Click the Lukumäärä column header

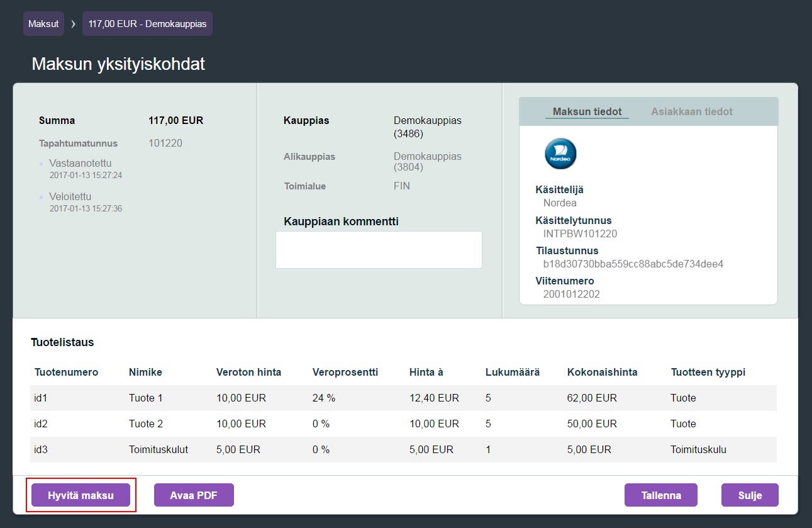coord(513,373)
